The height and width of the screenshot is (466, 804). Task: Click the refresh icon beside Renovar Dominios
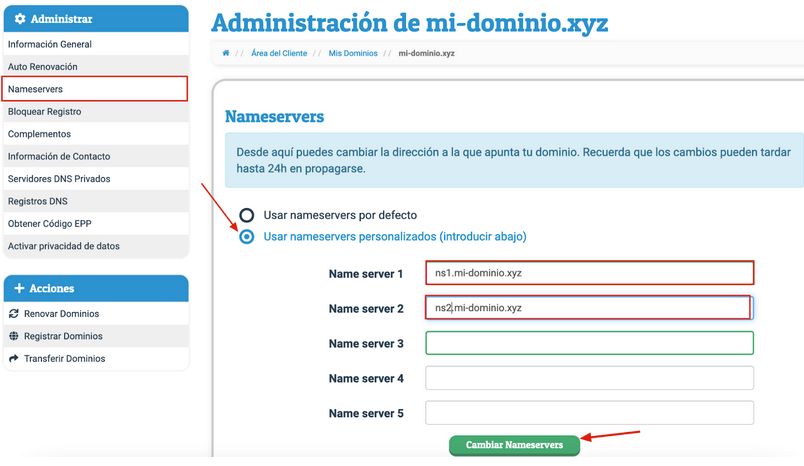pos(14,314)
